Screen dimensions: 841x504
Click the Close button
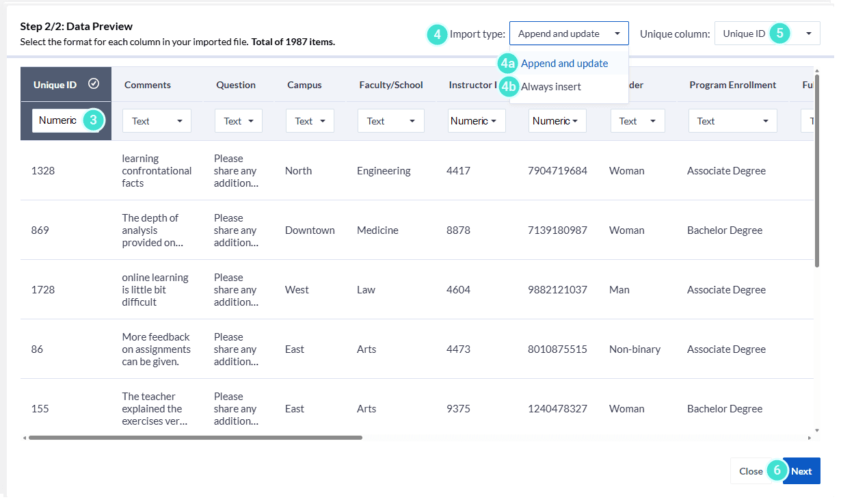tap(750, 471)
